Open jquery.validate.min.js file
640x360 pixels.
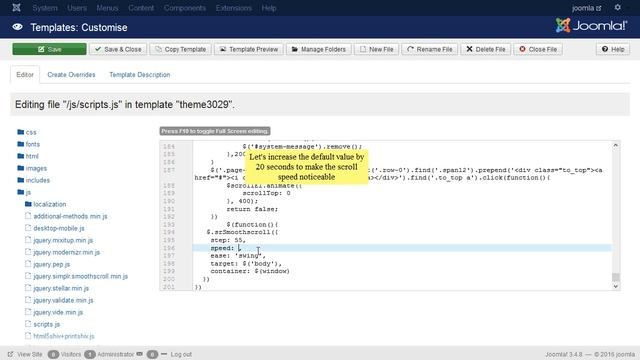pyautogui.click(x=63, y=300)
